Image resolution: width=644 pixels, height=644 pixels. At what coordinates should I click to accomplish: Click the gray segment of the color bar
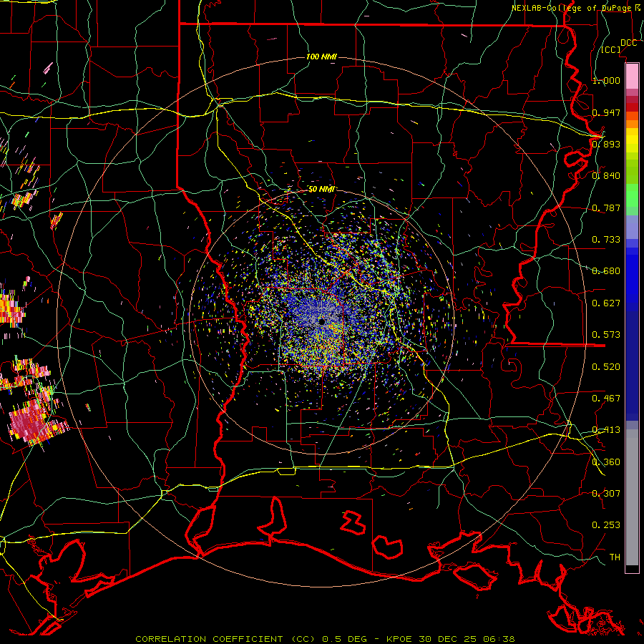632,497
